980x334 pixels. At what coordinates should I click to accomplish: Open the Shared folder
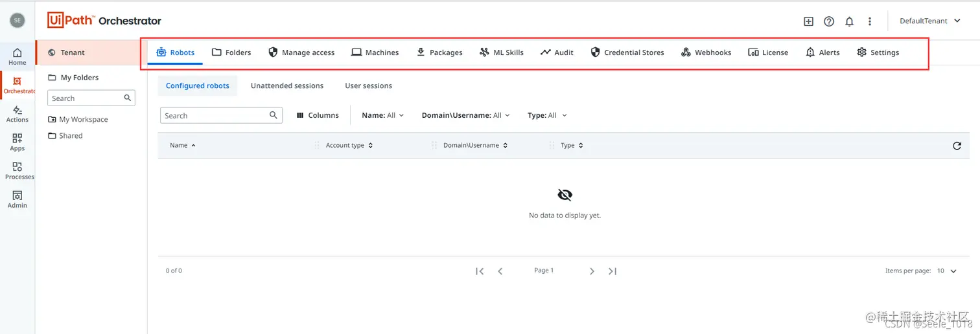pyautogui.click(x=65, y=136)
